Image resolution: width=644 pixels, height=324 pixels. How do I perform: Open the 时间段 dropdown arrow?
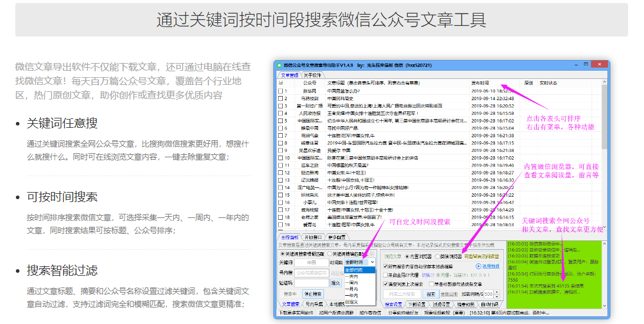(x=372, y=262)
